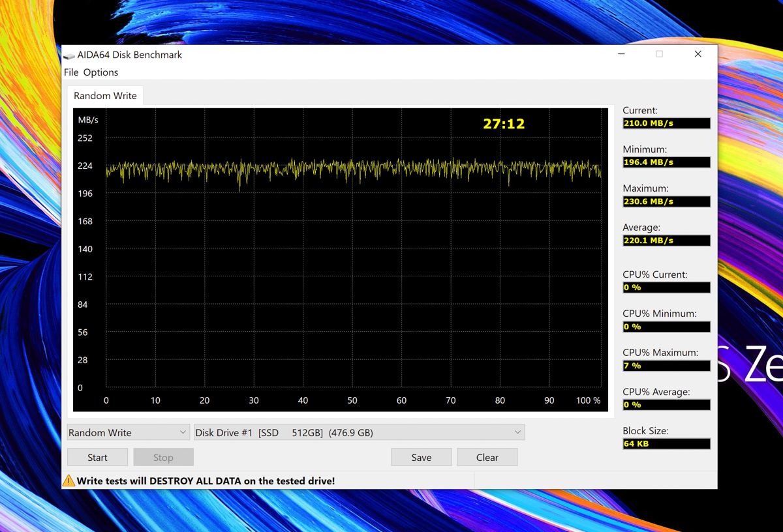The height and width of the screenshot is (532, 783).
Task: Click the CPU% Average value field
Action: click(666, 405)
